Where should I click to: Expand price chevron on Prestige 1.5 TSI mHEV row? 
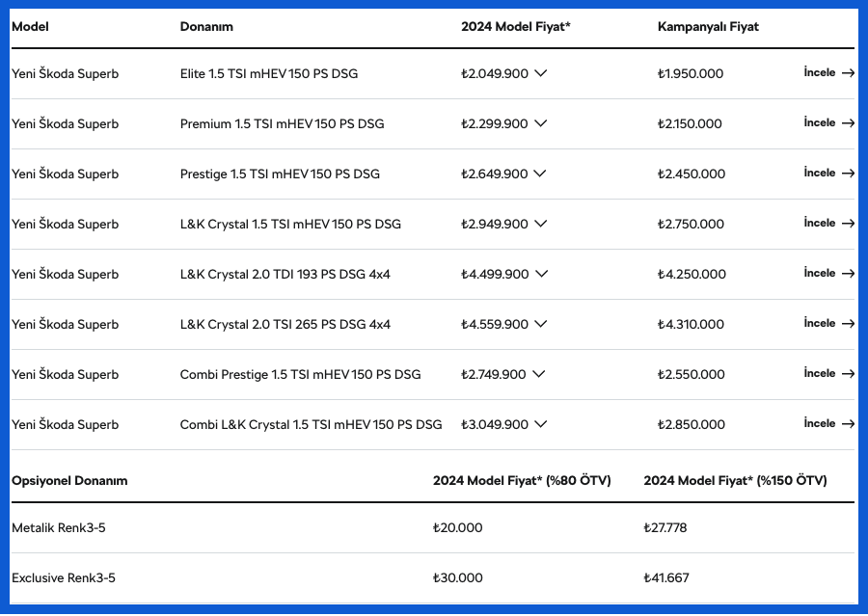pos(540,174)
